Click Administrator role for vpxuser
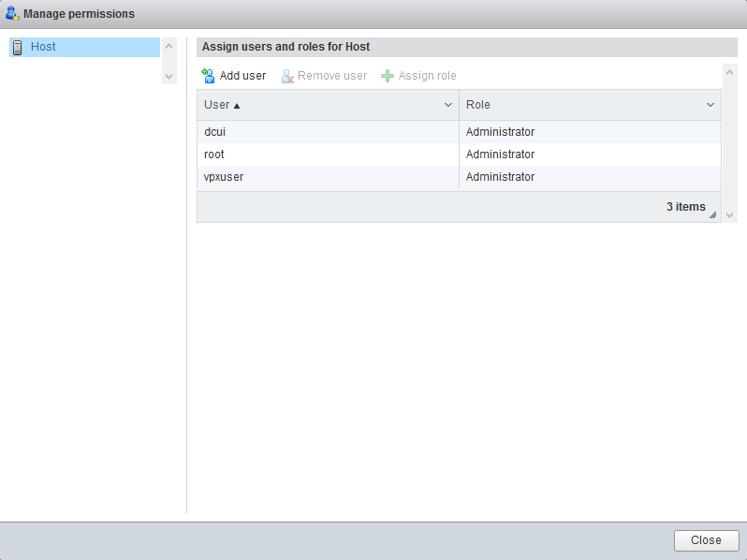This screenshot has height=560, width=747. (500, 177)
